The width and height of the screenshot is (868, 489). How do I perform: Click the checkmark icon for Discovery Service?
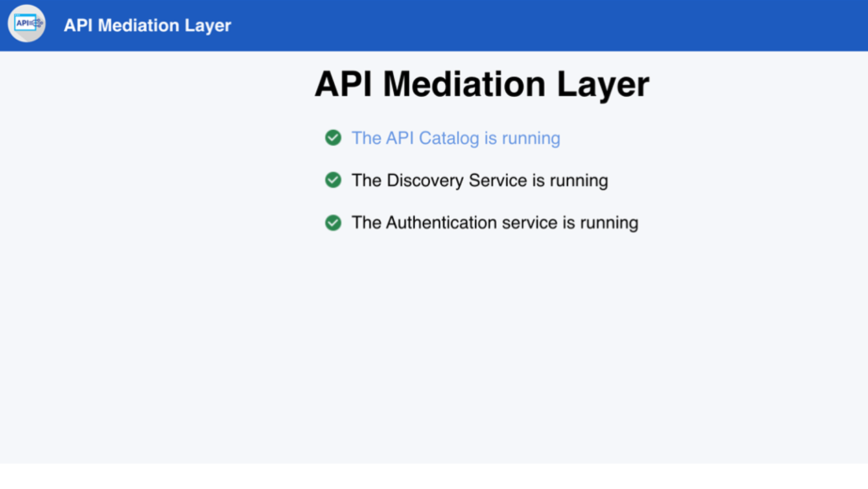(x=333, y=180)
